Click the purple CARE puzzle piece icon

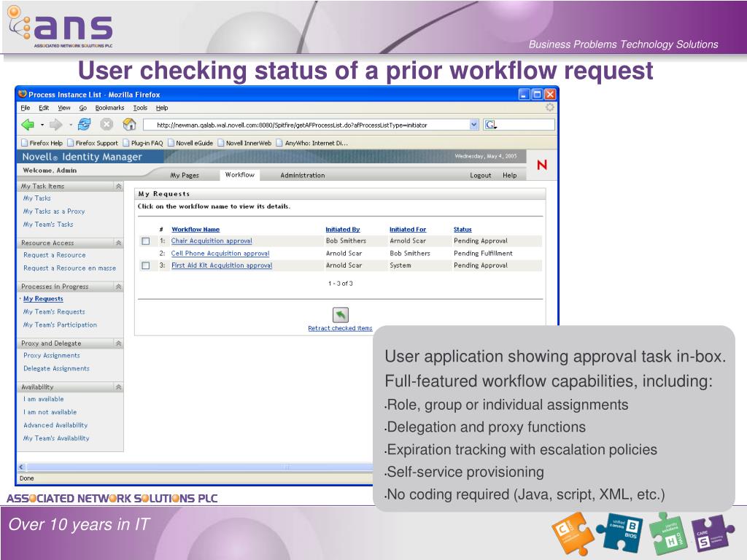[712, 533]
